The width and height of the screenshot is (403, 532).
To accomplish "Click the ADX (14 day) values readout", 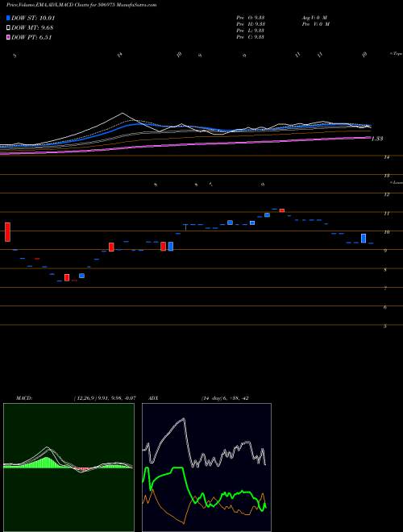I will [225, 398].
